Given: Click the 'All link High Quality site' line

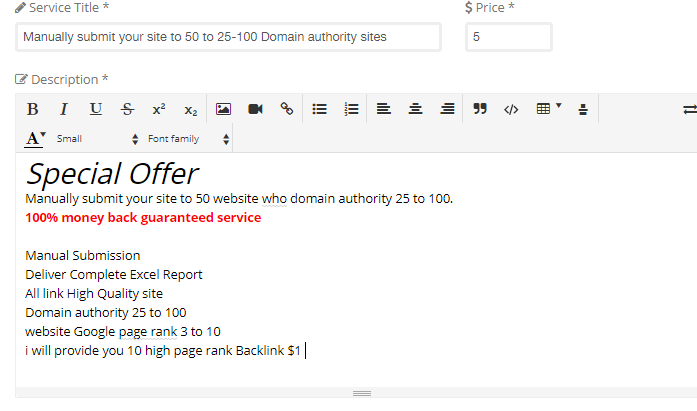Looking at the screenshot, I should [94, 294].
